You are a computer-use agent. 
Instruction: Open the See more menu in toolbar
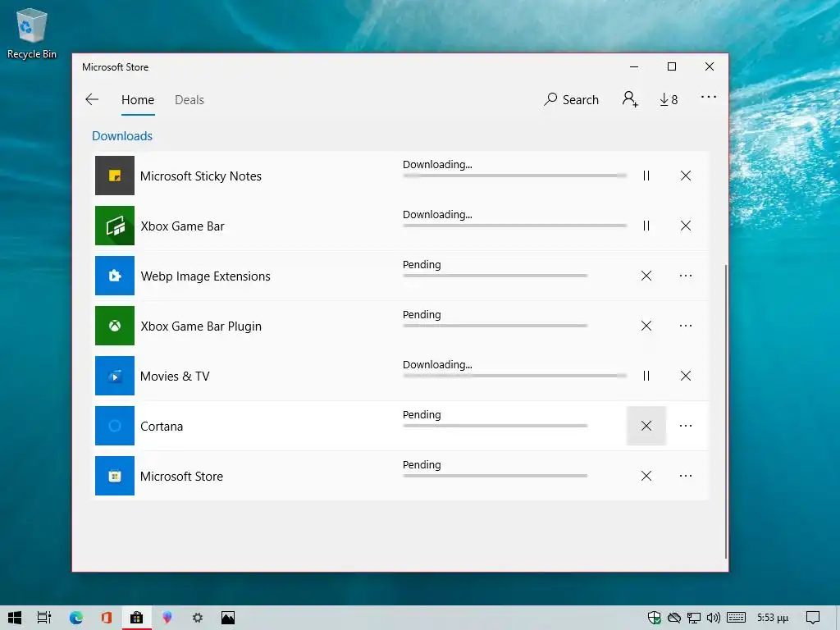tap(708, 97)
